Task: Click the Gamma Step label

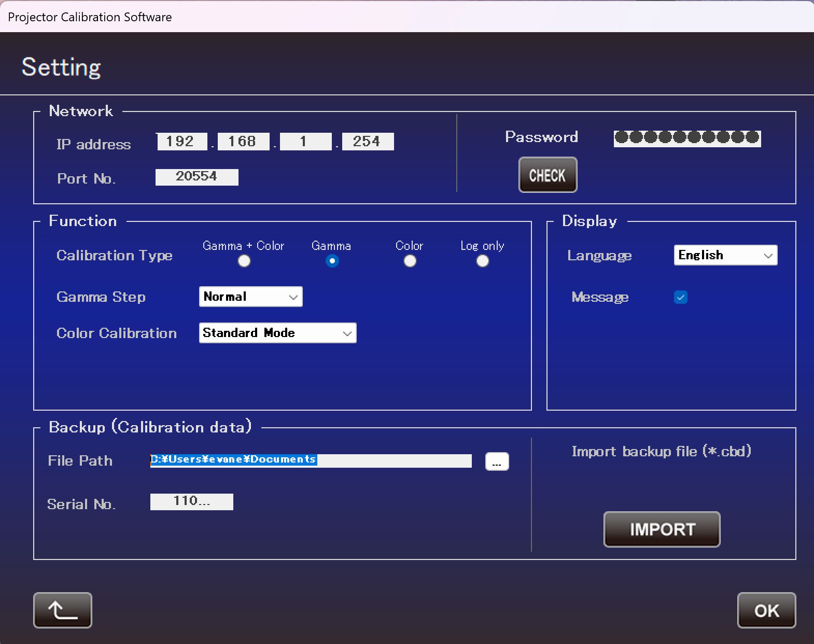Action: (x=101, y=297)
